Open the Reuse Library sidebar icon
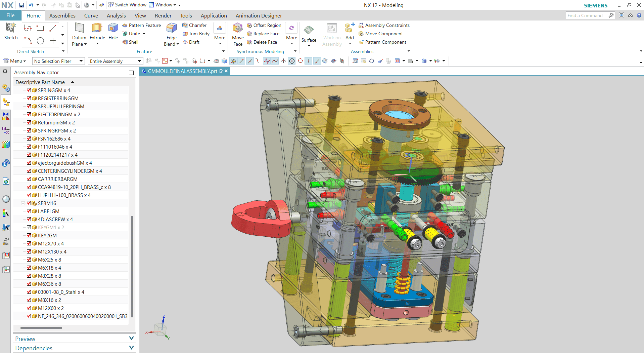Viewport: 644px width, 353px height. coord(6,145)
